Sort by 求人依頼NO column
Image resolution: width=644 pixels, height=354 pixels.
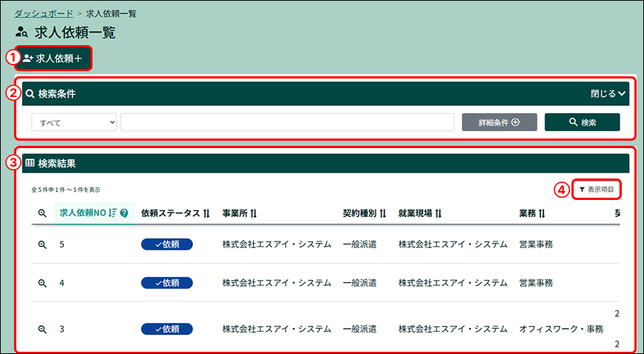[x=88, y=213]
